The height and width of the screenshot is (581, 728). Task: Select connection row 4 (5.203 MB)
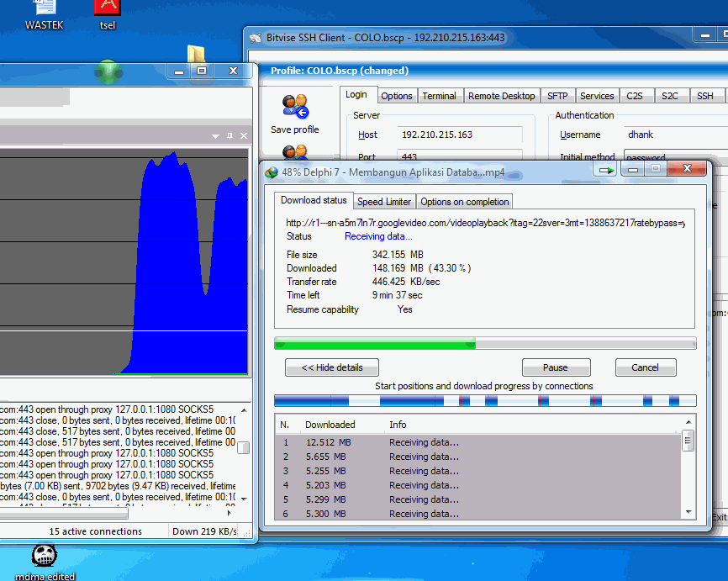click(x=478, y=485)
